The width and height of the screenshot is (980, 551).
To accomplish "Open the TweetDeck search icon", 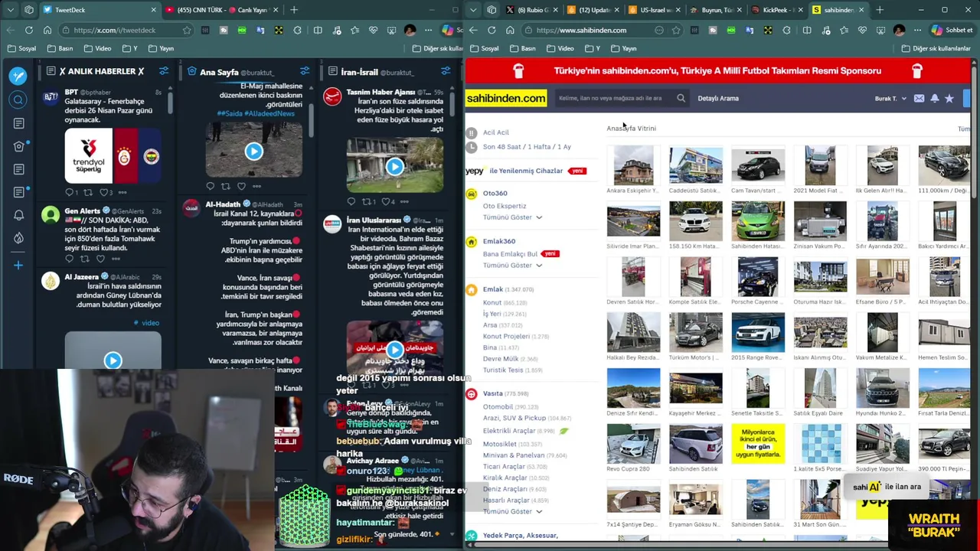I will pyautogui.click(x=18, y=99).
